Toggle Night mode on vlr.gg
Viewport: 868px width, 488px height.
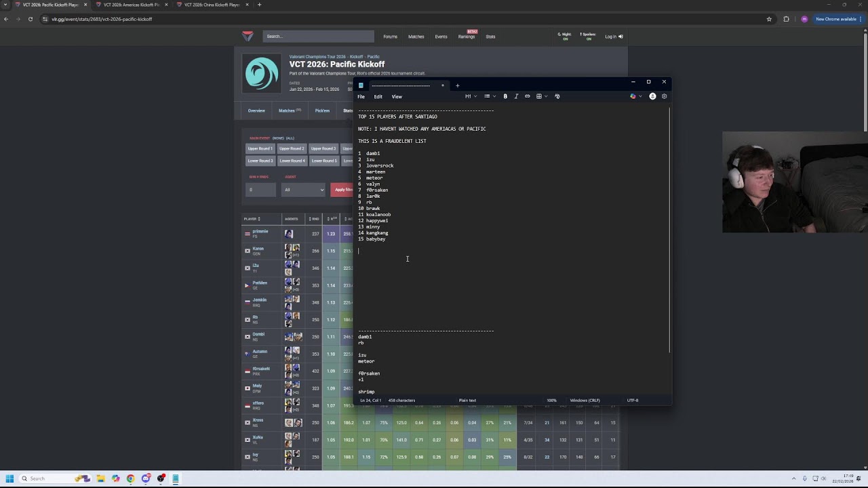pyautogui.click(x=565, y=37)
